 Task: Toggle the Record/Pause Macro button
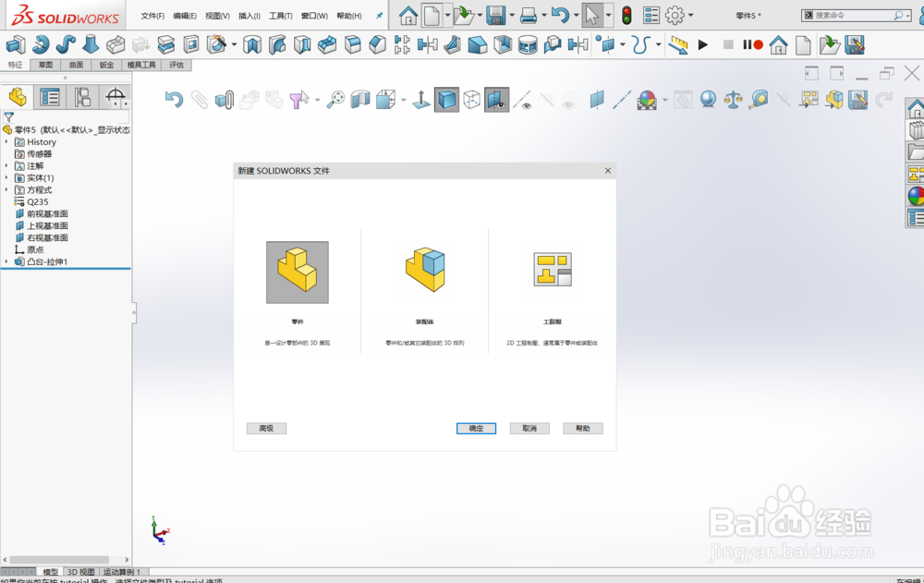(753, 44)
